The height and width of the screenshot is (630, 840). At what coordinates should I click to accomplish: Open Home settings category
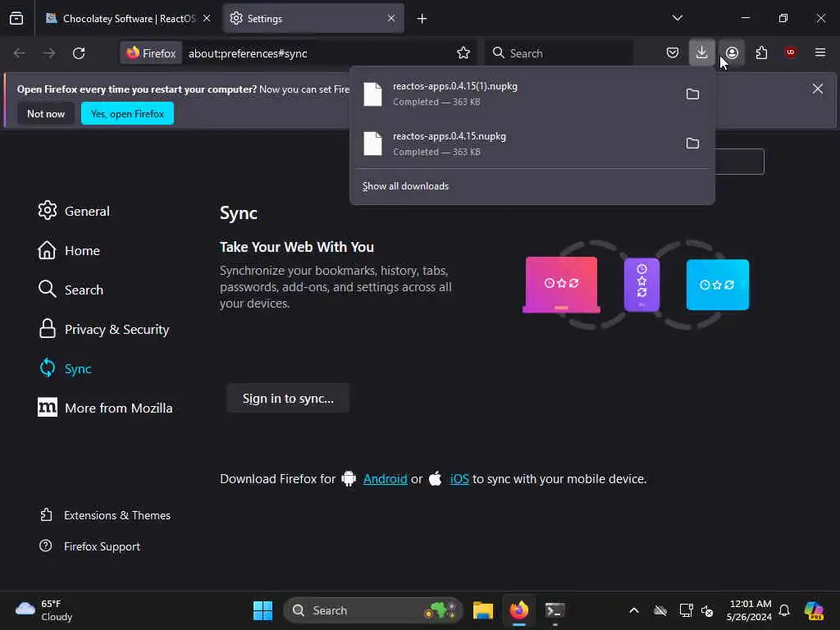point(69,250)
